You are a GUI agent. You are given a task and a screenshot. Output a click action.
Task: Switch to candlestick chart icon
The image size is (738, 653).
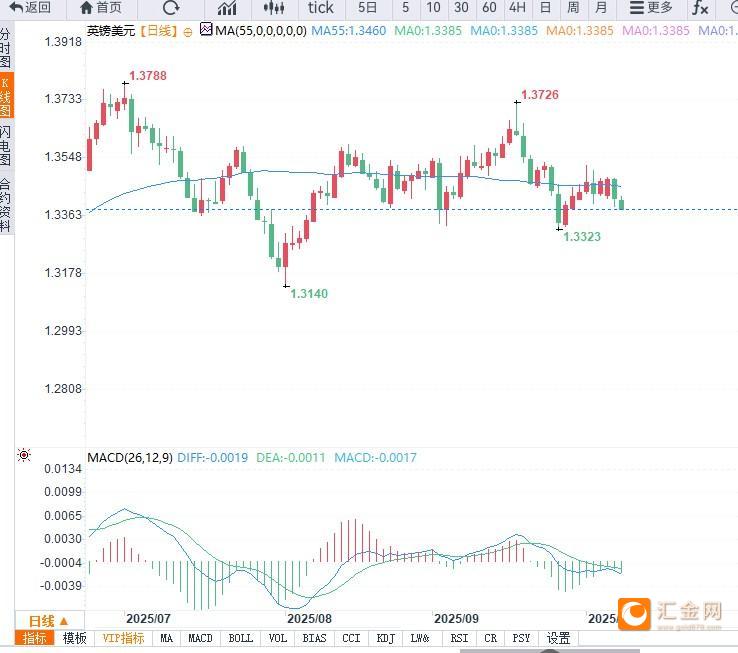point(274,8)
